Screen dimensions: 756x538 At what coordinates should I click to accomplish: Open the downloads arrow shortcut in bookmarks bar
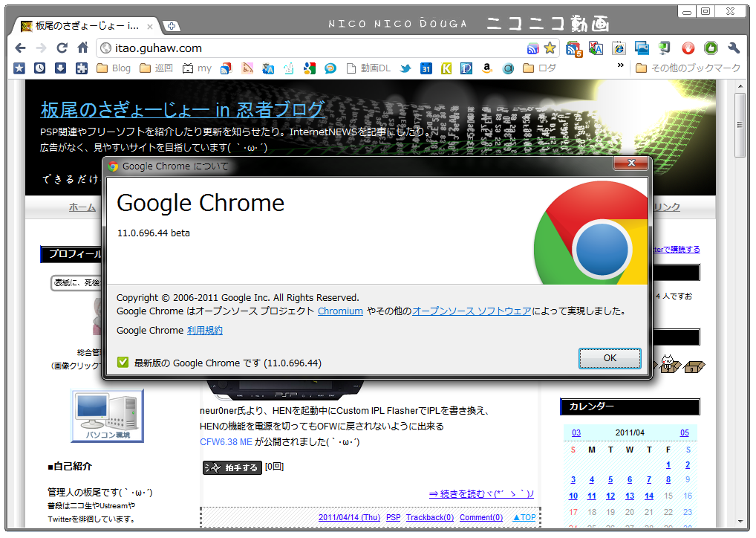60,68
